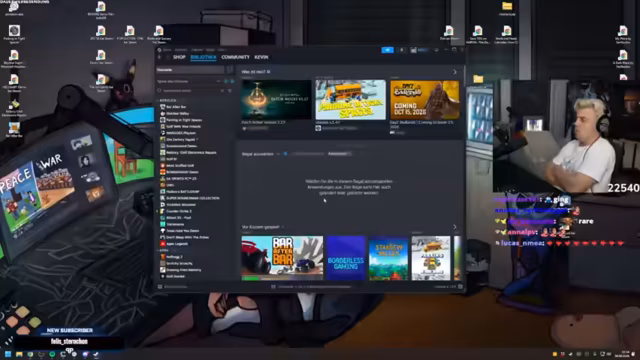Open the library grid view icon

[x=230, y=70]
